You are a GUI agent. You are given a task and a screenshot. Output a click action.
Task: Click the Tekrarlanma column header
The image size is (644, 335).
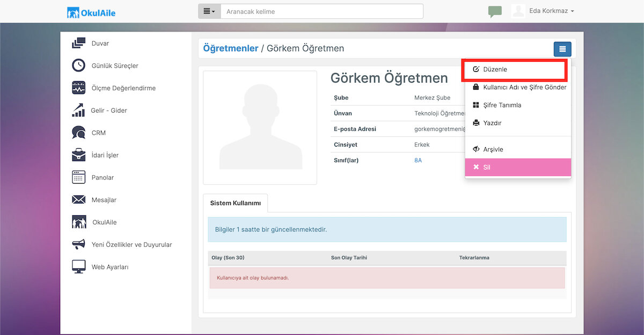click(x=474, y=258)
